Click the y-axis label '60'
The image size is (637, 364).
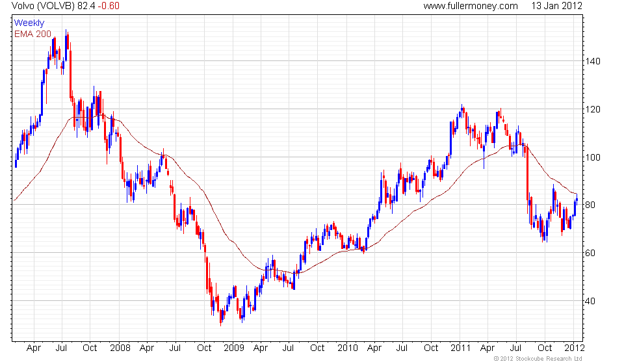click(590, 253)
